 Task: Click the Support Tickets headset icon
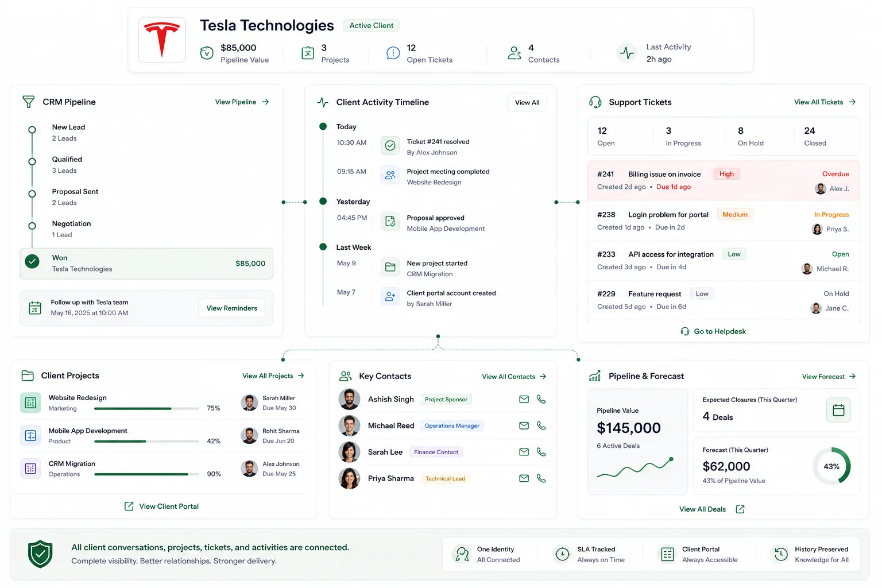595,102
